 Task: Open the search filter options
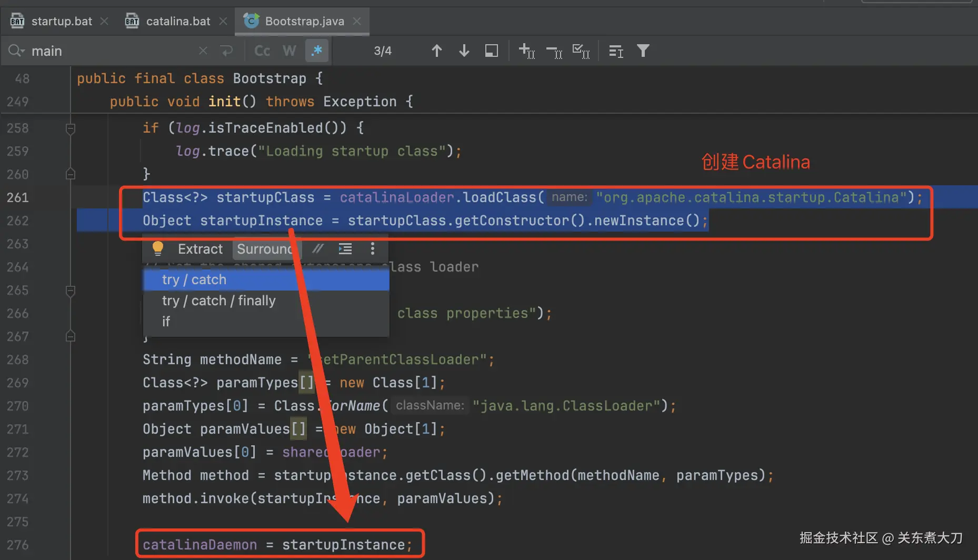643,51
